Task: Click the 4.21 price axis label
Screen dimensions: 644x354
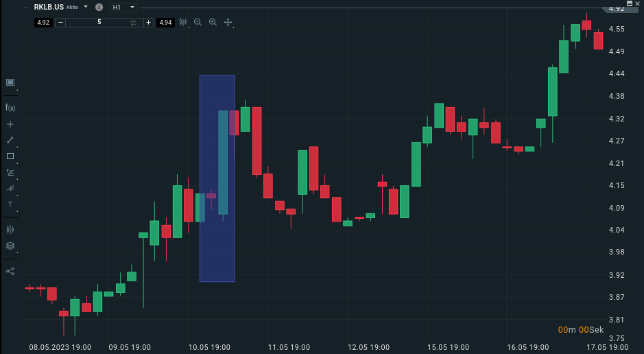Action: click(617, 163)
